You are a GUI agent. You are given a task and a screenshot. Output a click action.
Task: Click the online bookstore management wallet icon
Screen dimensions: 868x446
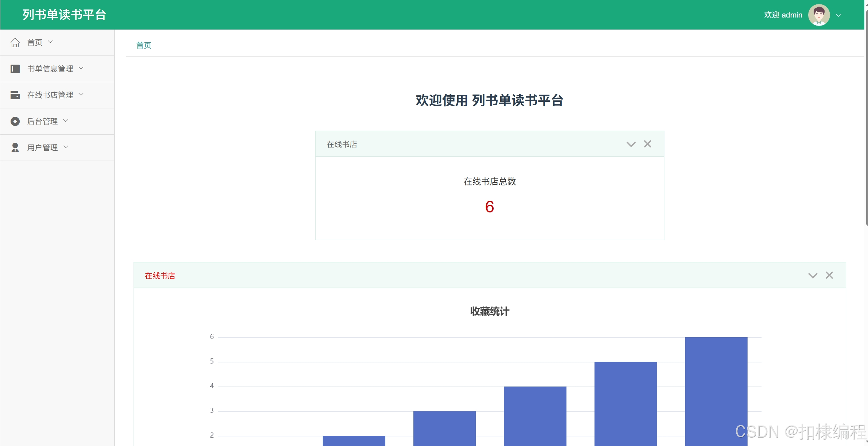pyautogui.click(x=15, y=95)
